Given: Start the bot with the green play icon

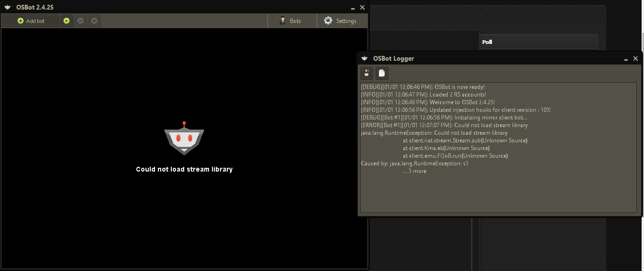Looking at the screenshot, I should click(x=67, y=21).
